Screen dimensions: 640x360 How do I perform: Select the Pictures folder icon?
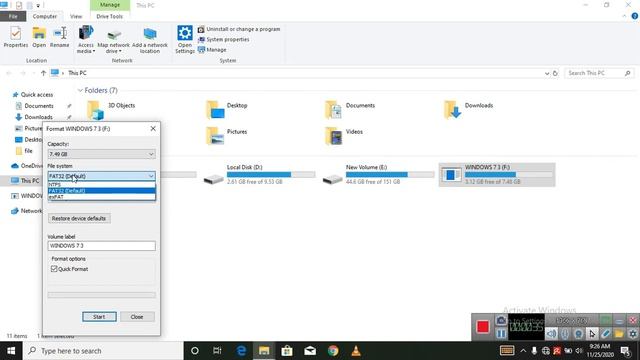point(215,136)
